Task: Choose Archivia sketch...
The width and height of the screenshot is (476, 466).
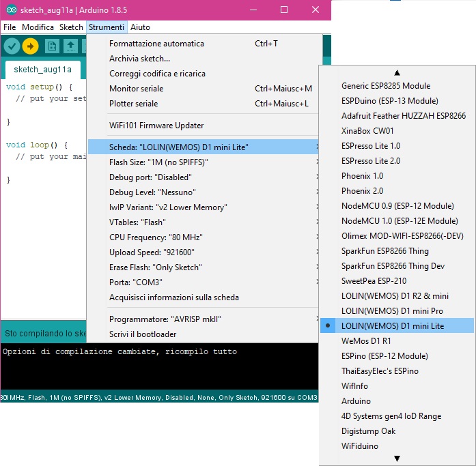Action: tap(203, 59)
